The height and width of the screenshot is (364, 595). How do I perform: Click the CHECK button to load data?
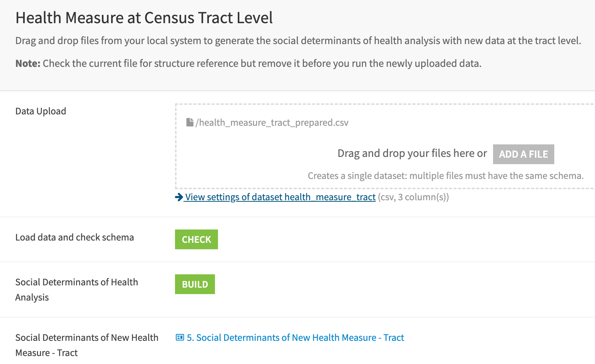[196, 239]
